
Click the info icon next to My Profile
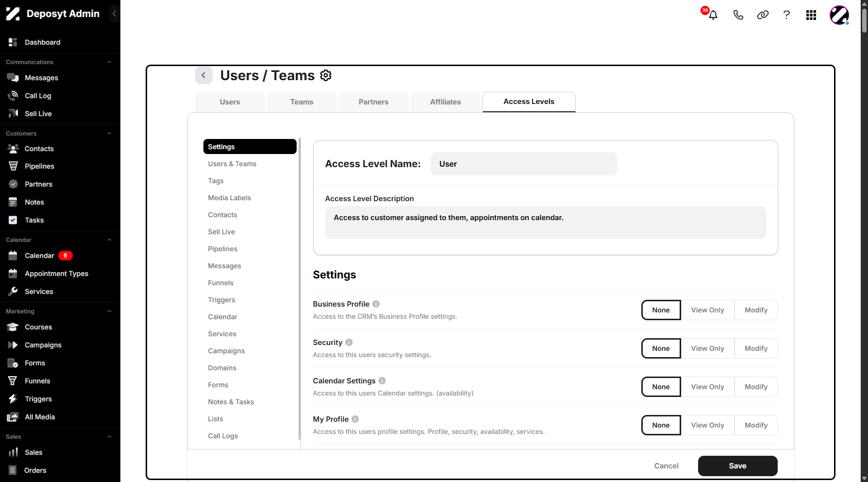point(355,419)
